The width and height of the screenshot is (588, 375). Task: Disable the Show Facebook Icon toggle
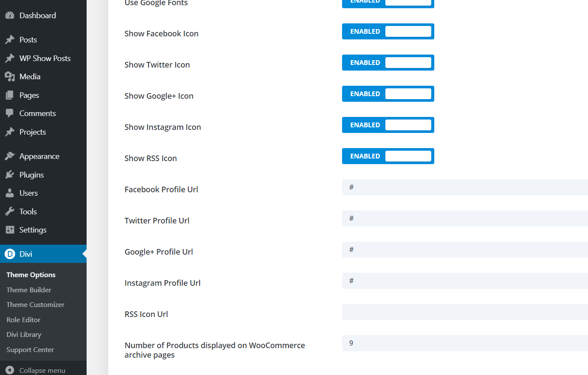click(x=388, y=32)
